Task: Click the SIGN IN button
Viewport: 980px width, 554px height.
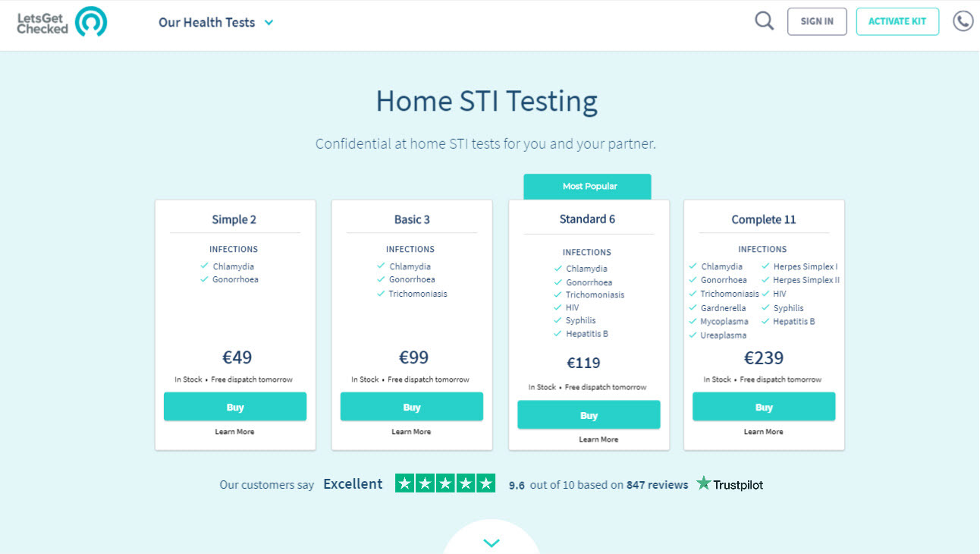Action: [817, 21]
